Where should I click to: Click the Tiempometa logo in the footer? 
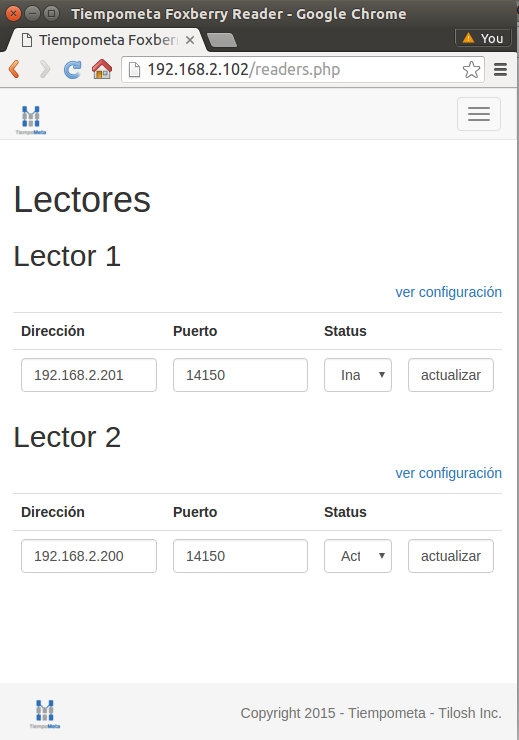(45, 714)
